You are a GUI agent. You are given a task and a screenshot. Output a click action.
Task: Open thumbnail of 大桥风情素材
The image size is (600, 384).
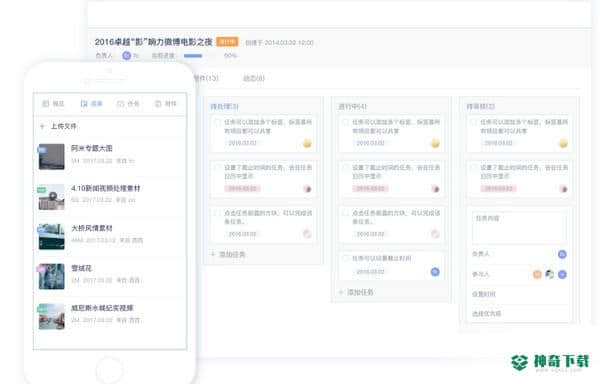(51, 236)
